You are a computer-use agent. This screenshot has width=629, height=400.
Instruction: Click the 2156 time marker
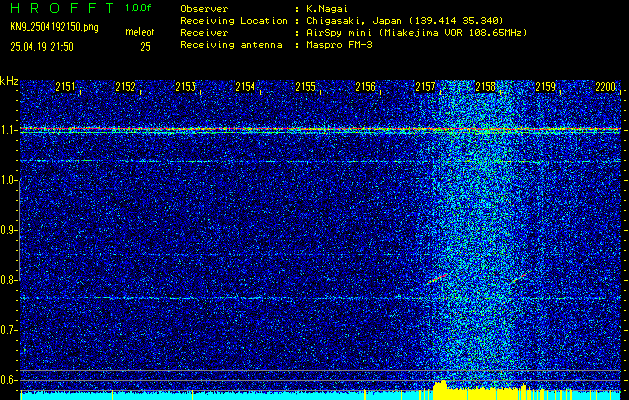click(365, 87)
